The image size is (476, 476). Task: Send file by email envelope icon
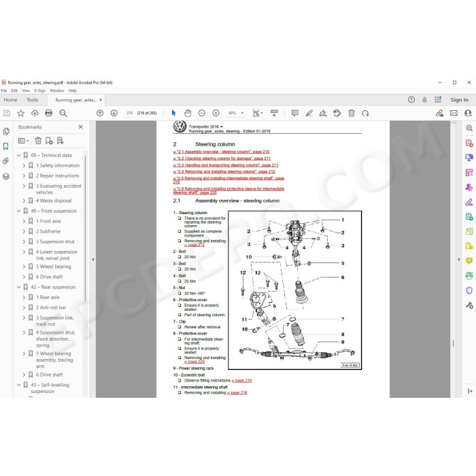(454, 114)
